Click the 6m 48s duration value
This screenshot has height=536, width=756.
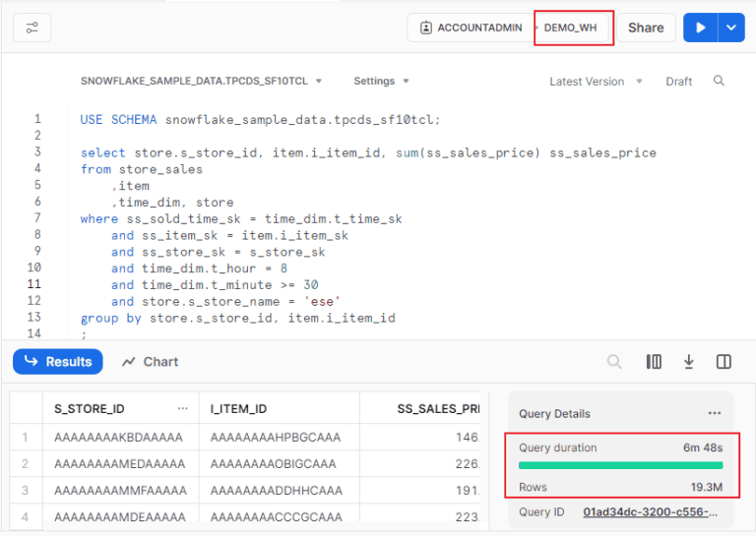703,447
